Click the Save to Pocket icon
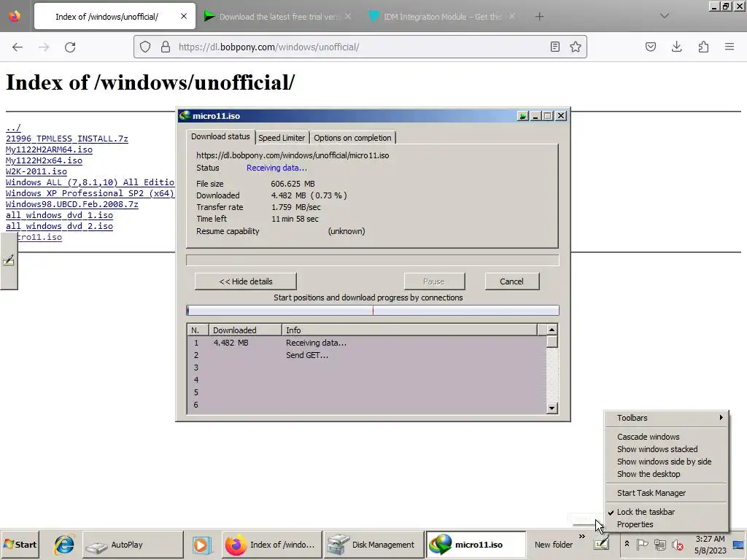 coord(651,47)
